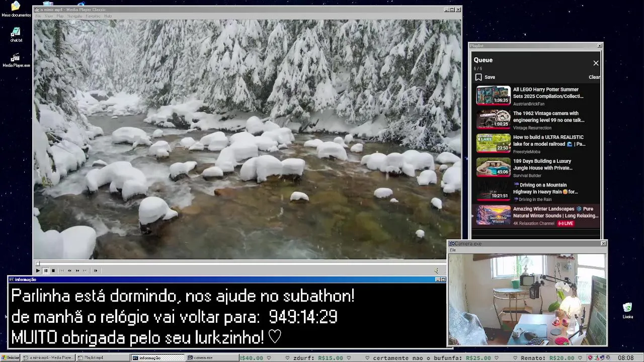Click the Clear link in the Queue

[594, 77]
